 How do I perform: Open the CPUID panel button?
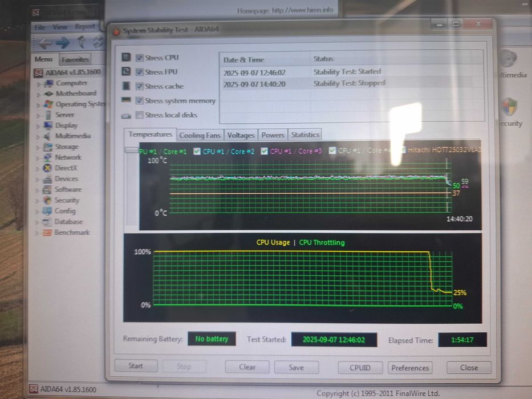click(360, 368)
